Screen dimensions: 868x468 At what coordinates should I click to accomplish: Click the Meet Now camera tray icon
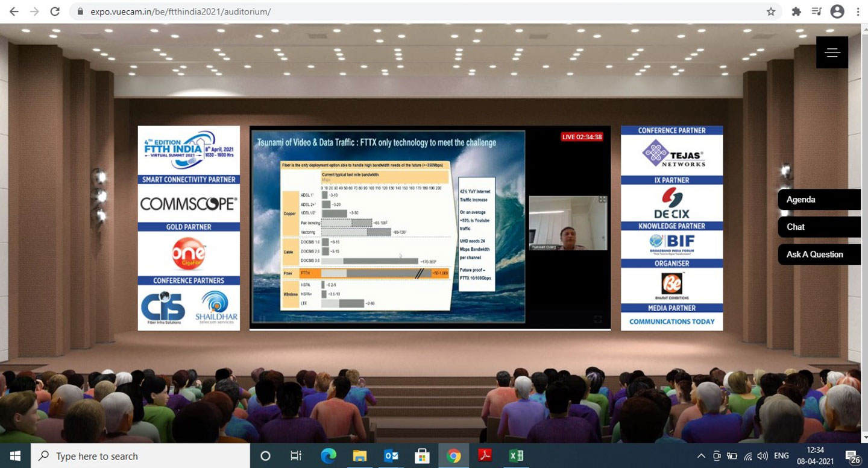click(716, 456)
